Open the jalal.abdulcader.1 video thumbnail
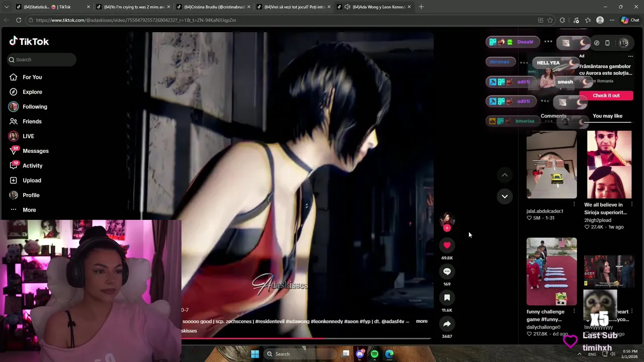644x362 pixels. tap(551, 164)
